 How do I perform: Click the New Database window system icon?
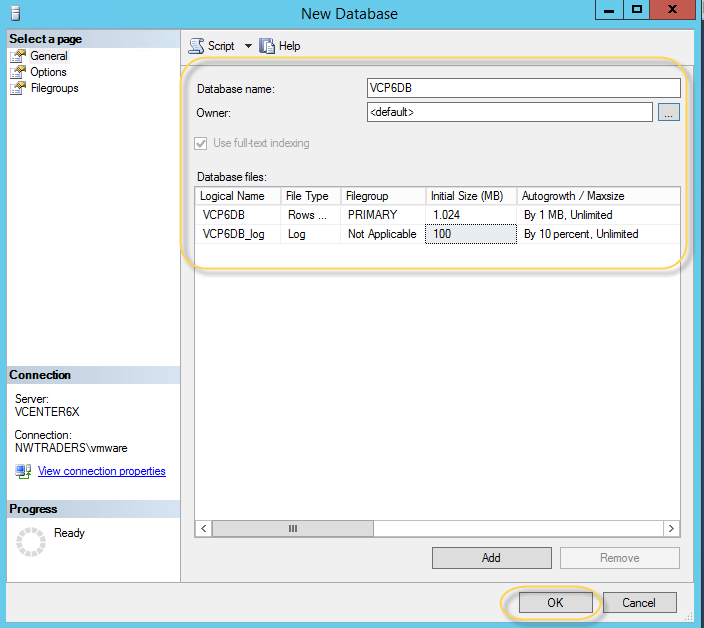pyautogui.click(x=11, y=13)
